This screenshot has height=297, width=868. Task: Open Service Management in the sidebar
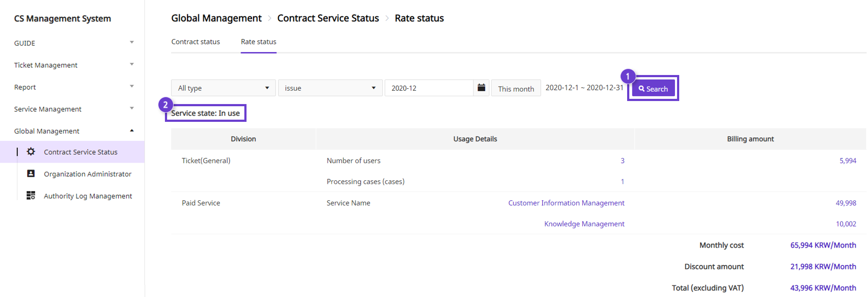48,109
